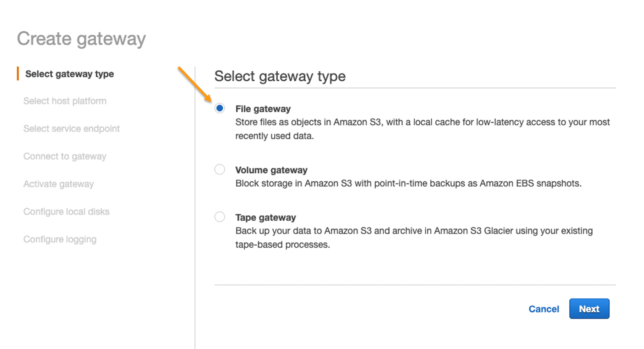Open the Select service endpoint step
Screen dimensions: 644x349
(71, 128)
